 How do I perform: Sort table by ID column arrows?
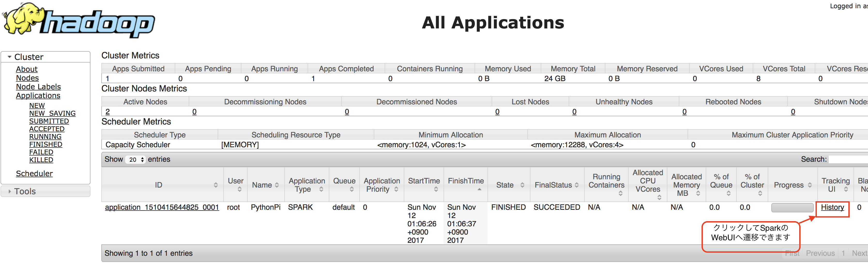coord(216,185)
